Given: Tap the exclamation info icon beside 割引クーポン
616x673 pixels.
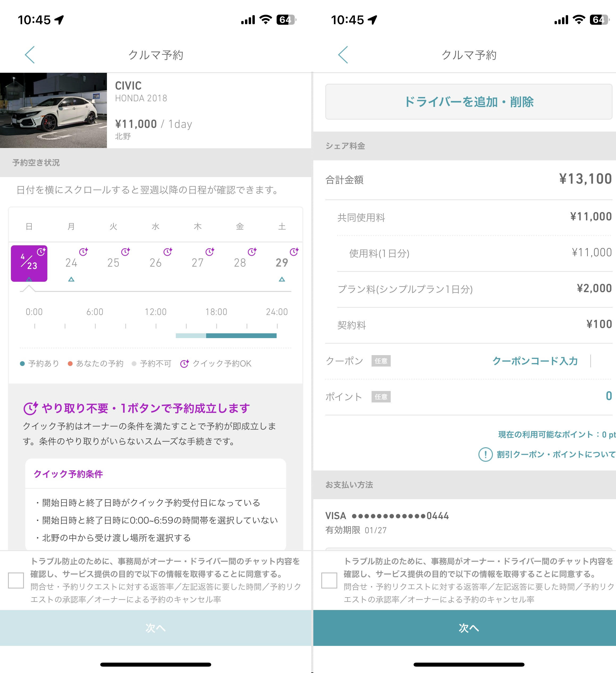Looking at the screenshot, I should (486, 454).
